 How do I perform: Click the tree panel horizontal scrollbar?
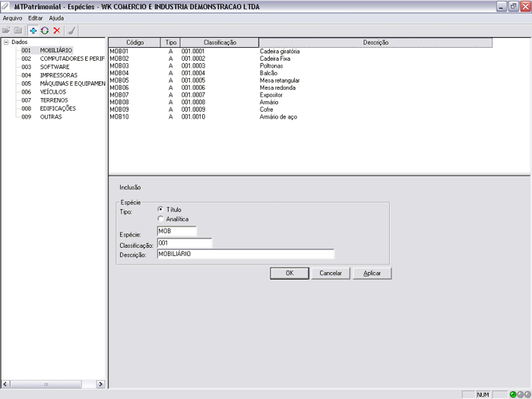pos(53,383)
